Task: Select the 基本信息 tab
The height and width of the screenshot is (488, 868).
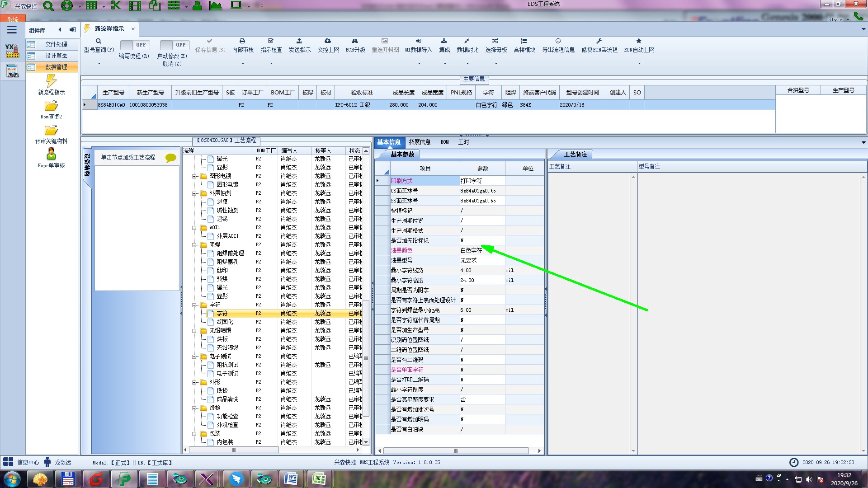Action: tap(389, 142)
